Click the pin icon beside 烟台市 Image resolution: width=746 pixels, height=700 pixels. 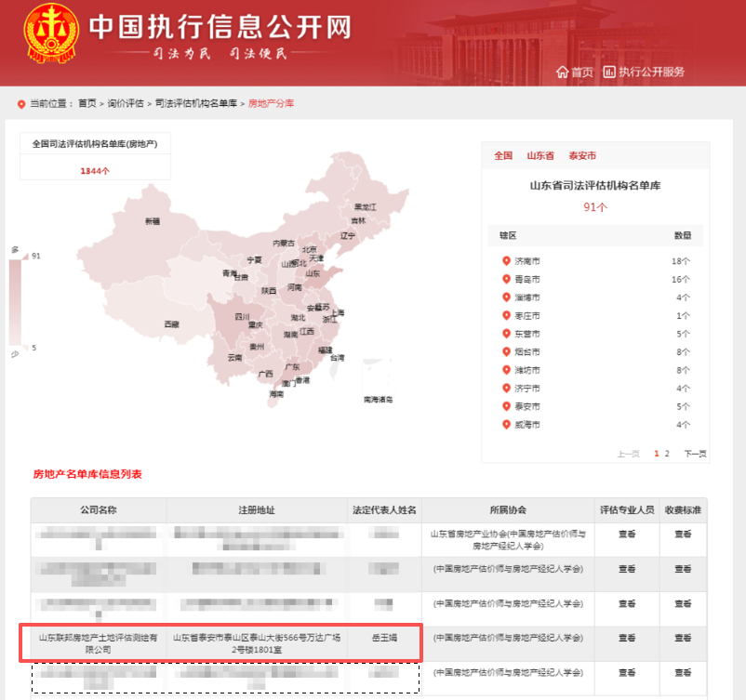coord(506,351)
